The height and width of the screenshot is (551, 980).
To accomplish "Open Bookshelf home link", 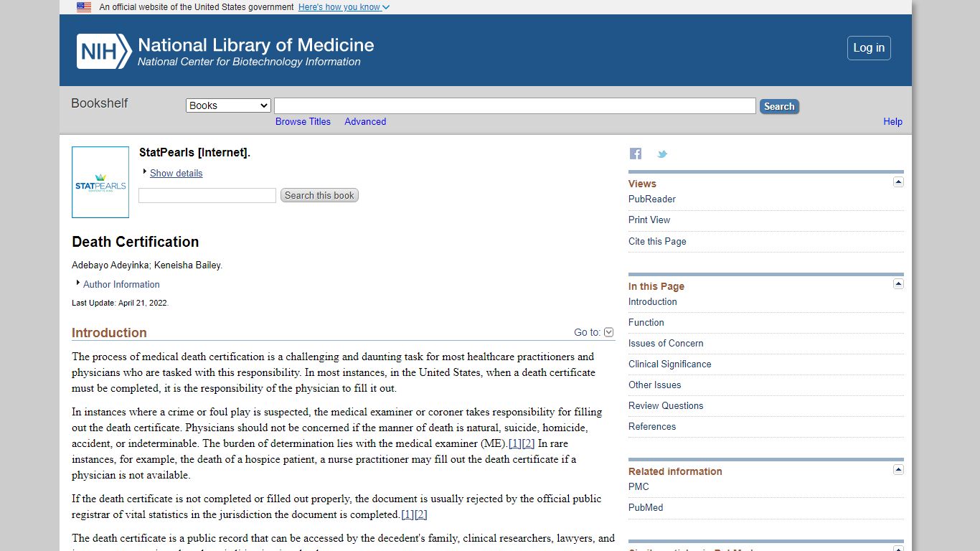I will click(x=99, y=103).
